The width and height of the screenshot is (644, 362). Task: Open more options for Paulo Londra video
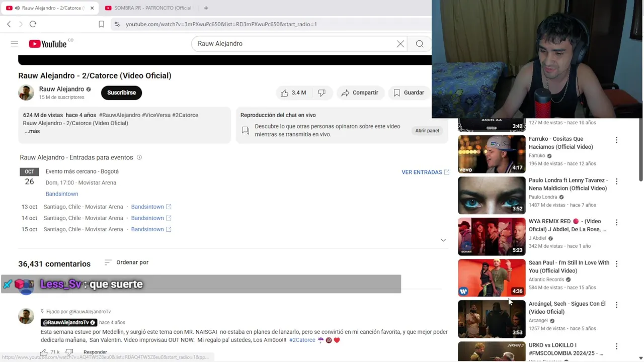[x=616, y=182]
